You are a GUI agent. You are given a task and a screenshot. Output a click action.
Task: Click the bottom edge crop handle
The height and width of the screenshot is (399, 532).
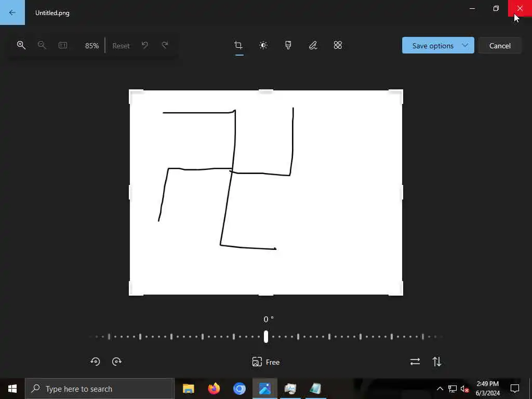[266, 294]
